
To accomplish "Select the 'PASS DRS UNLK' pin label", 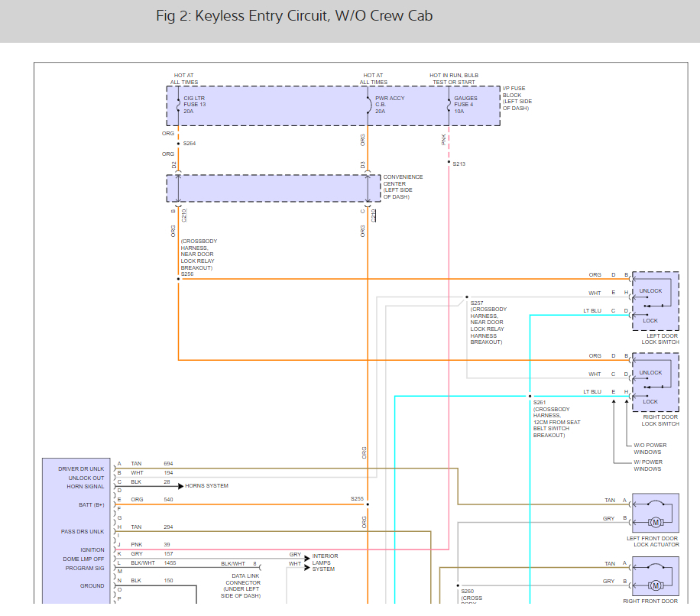I will pos(83,532).
